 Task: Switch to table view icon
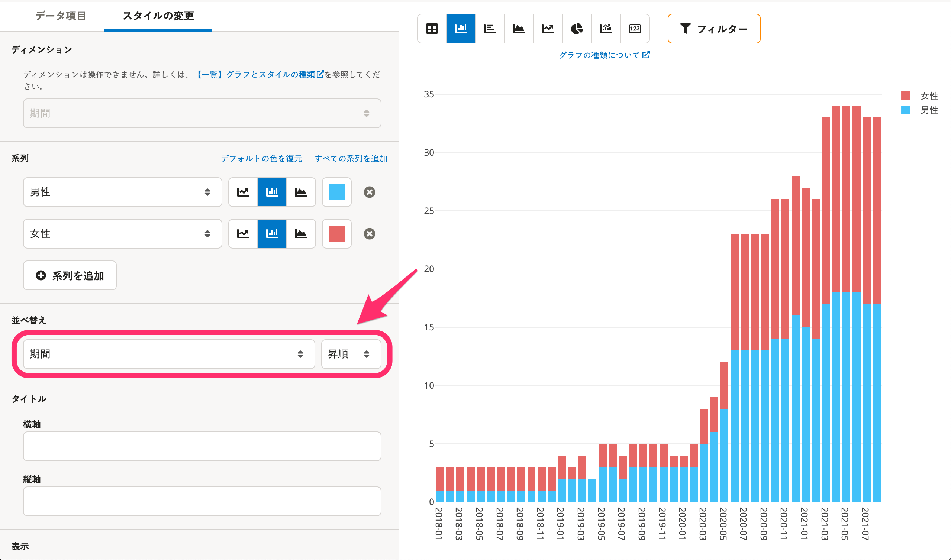coord(432,29)
